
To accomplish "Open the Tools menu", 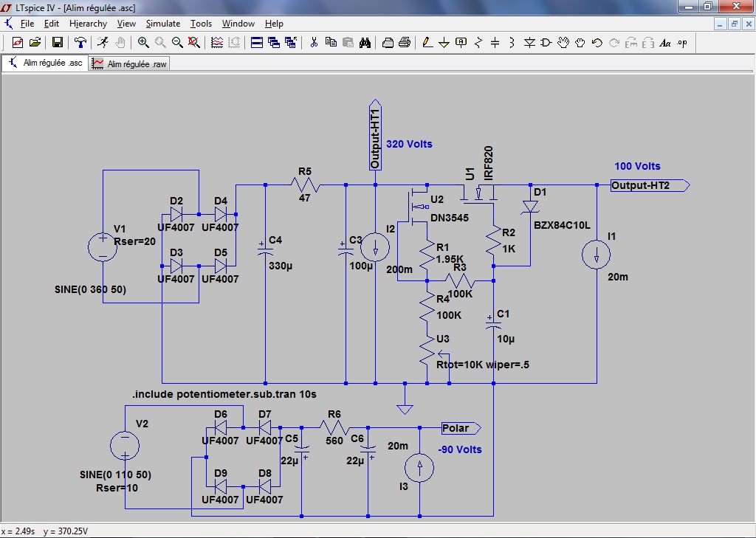I will pos(201,24).
